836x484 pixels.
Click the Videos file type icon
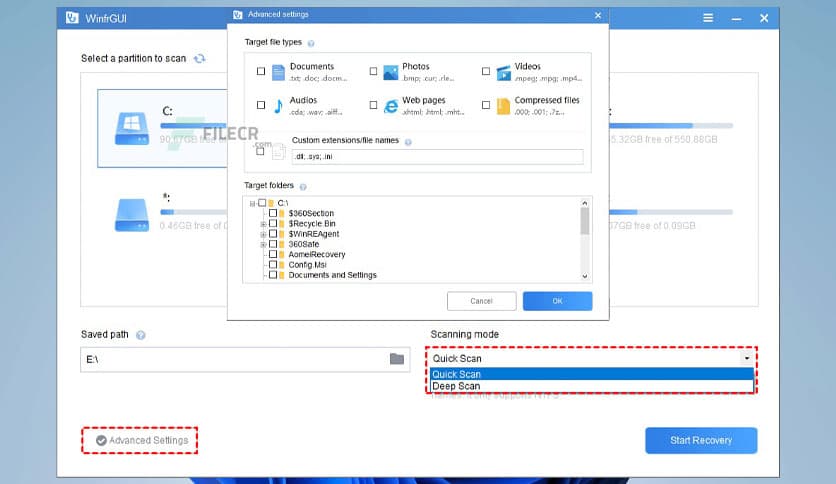503,73
